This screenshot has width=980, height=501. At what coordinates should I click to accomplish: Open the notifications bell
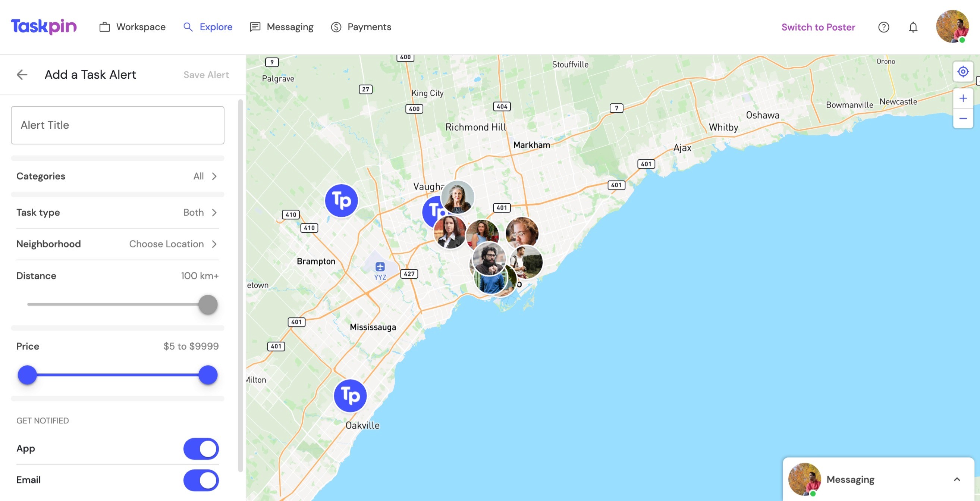pos(913,27)
